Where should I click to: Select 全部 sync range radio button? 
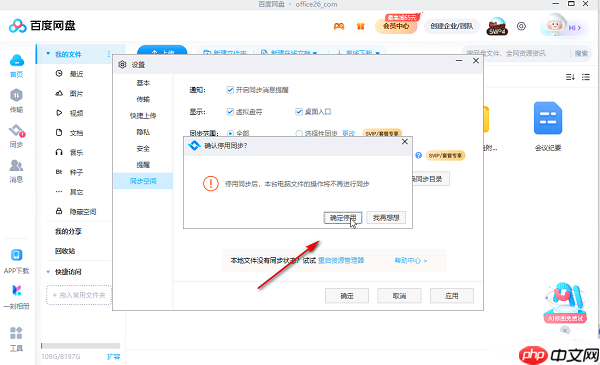coord(230,134)
